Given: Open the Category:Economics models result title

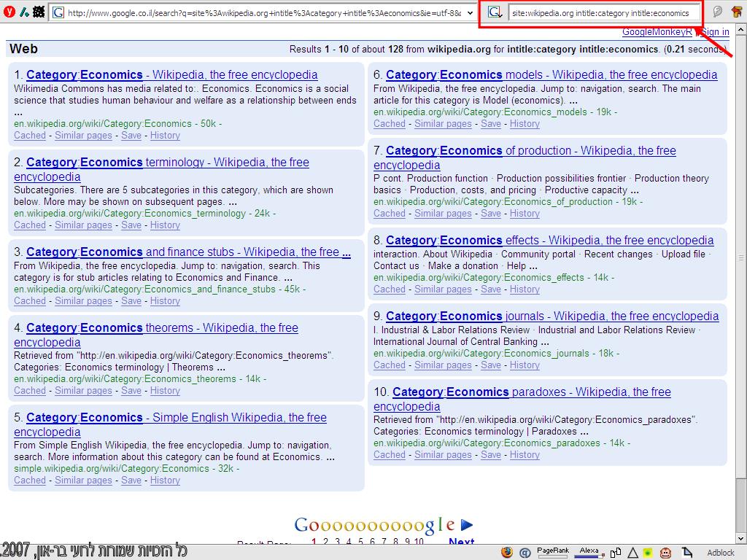Looking at the screenshot, I should coord(551,75).
